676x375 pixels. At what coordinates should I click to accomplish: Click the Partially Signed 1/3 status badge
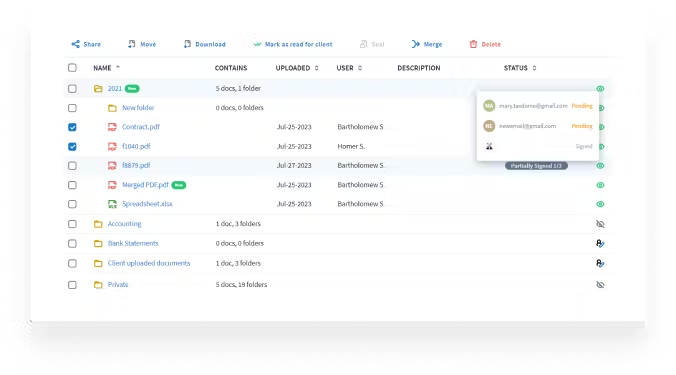[x=536, y=166]
